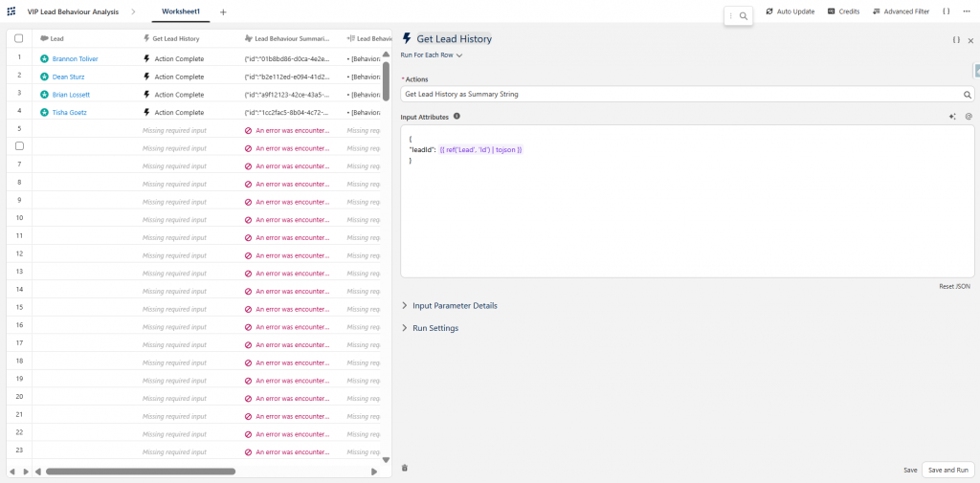Open the Run For Each Row dropdown
The image size is (980, 483).
(x=432, y=55)
